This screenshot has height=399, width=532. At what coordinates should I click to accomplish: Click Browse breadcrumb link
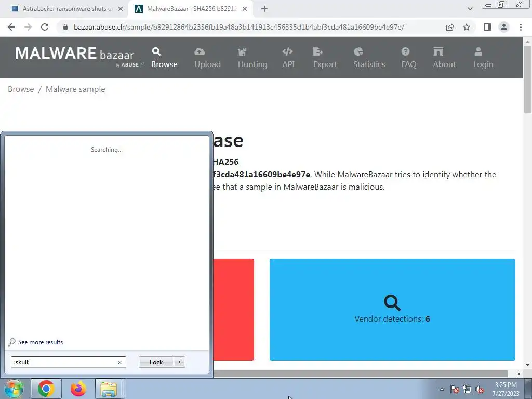[21, 89]
